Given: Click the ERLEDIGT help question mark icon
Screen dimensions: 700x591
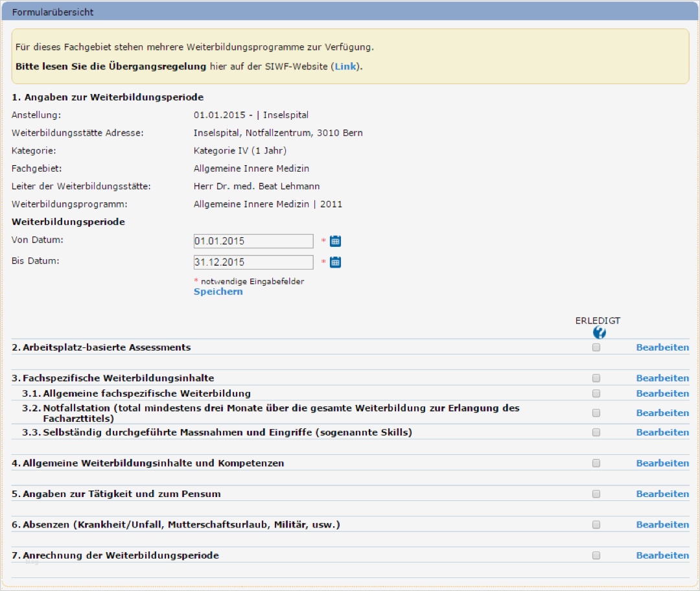Looking at the screenshot, I should pos(599,332).
